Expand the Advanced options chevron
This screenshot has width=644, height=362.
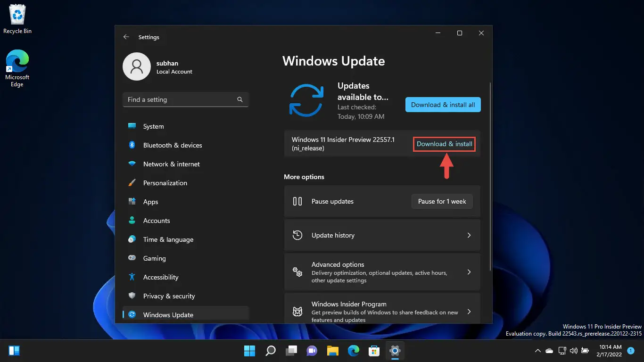click(469, 272)
